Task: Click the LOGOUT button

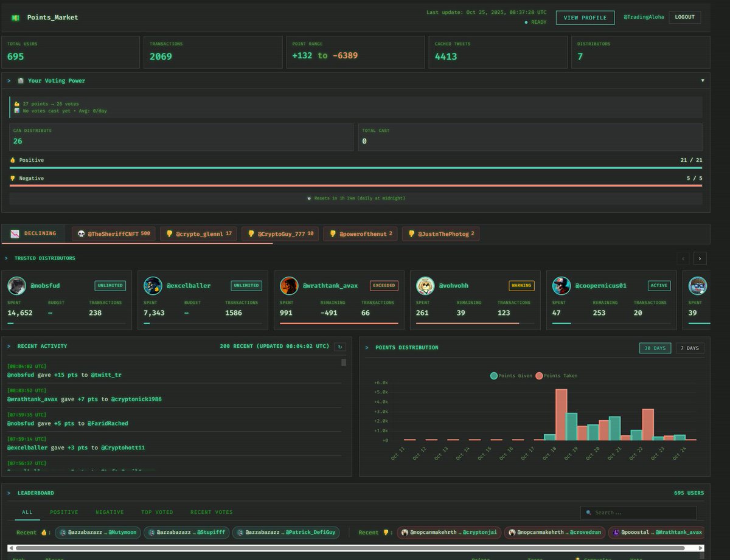Action: (685, 17)
